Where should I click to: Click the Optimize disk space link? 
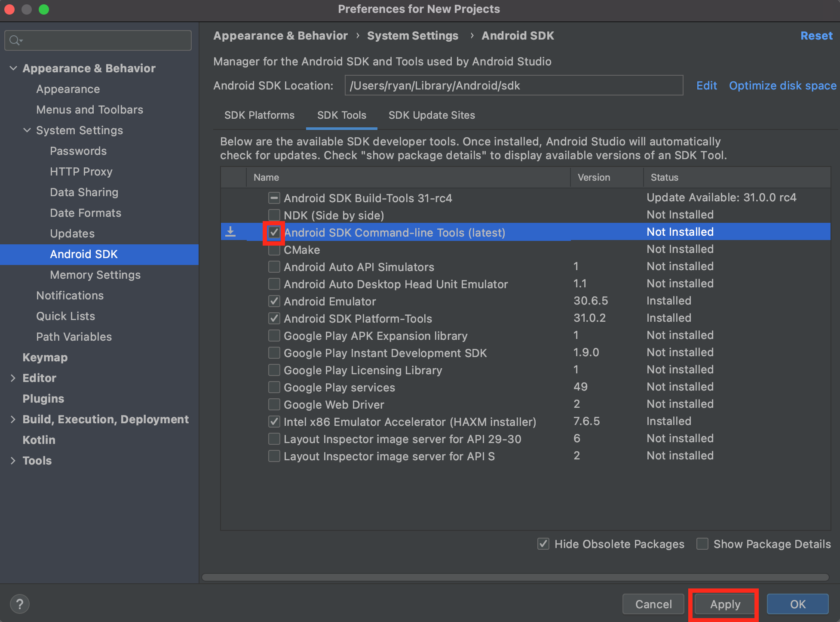[782, 86]
